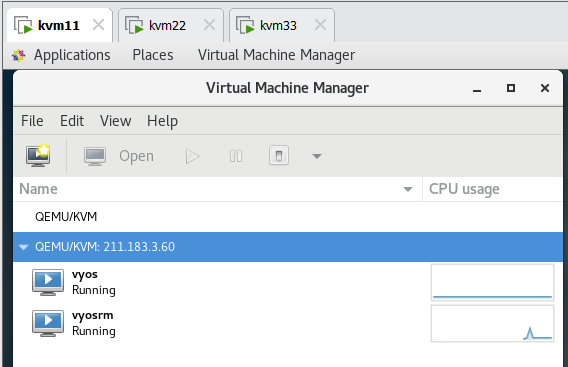Click the Running status under vyosrm

coord(94,331)
